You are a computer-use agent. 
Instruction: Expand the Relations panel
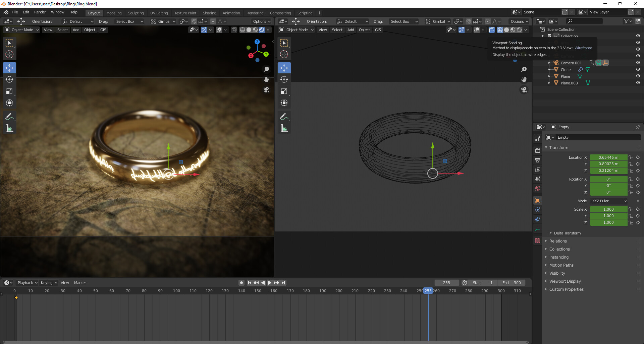click(x=558, y=241)
